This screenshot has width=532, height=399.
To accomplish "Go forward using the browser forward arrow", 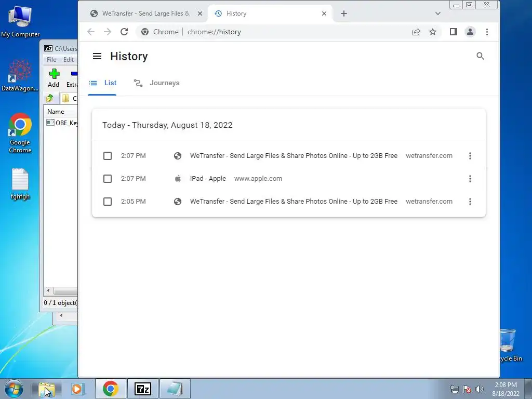I will coord(107,32).
